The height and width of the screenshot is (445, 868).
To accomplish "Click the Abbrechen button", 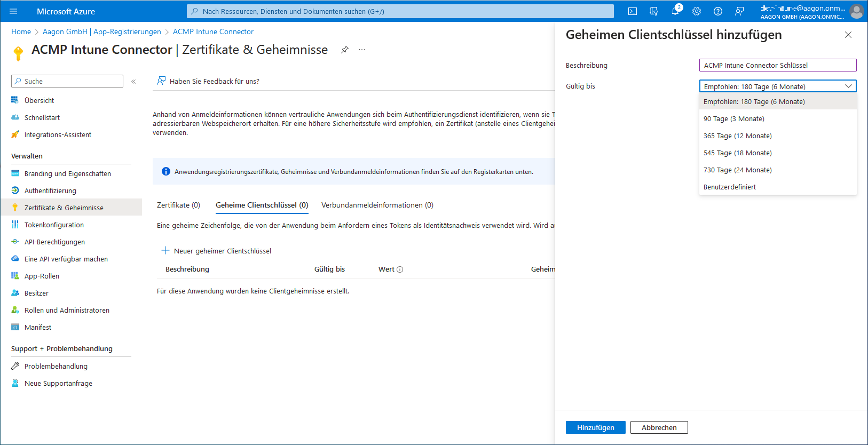I will [659, 427].
